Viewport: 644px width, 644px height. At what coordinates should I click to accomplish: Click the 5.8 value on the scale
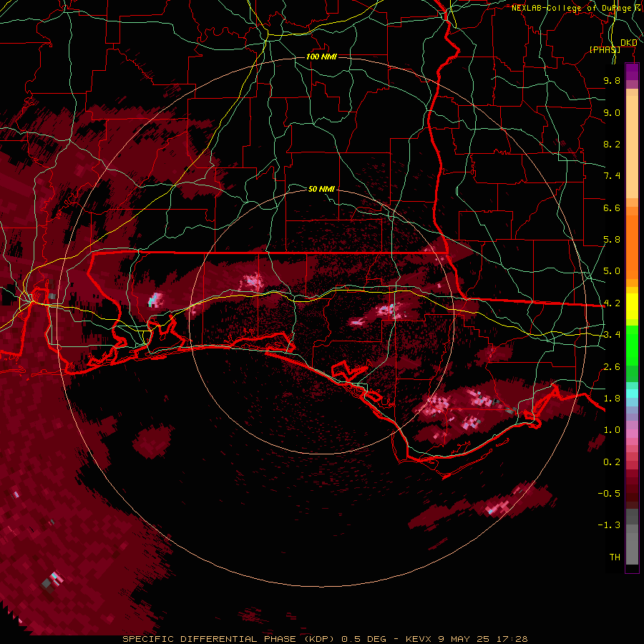612,240
